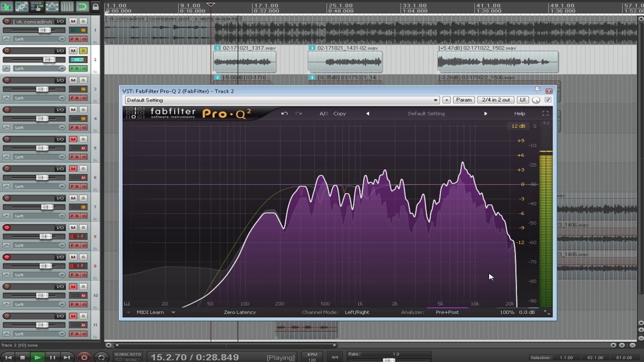Click the piano display icon in Pro-Q
This screenshot has height=362, width=644.
pyautogui.click(x=127, y=304)
